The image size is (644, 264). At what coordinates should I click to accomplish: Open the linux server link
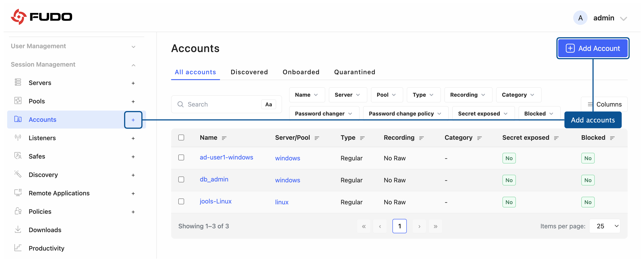pyautogui.click(x=282, y=202)
